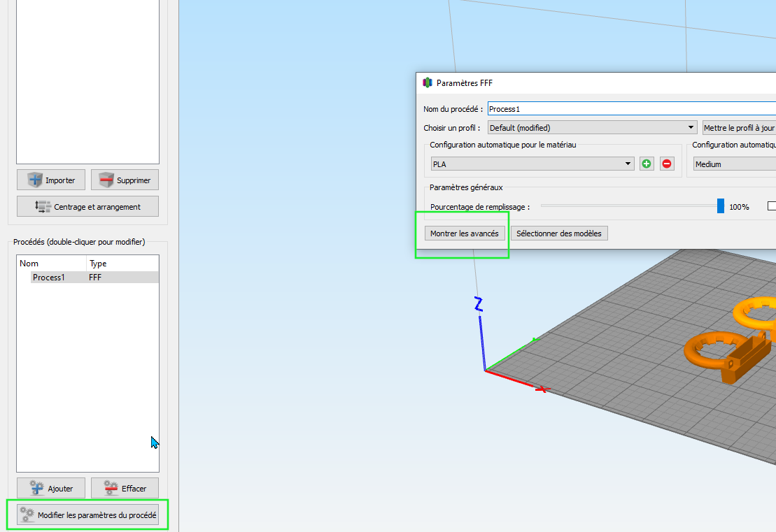Open Centrage et arrangement

(87, 207)
